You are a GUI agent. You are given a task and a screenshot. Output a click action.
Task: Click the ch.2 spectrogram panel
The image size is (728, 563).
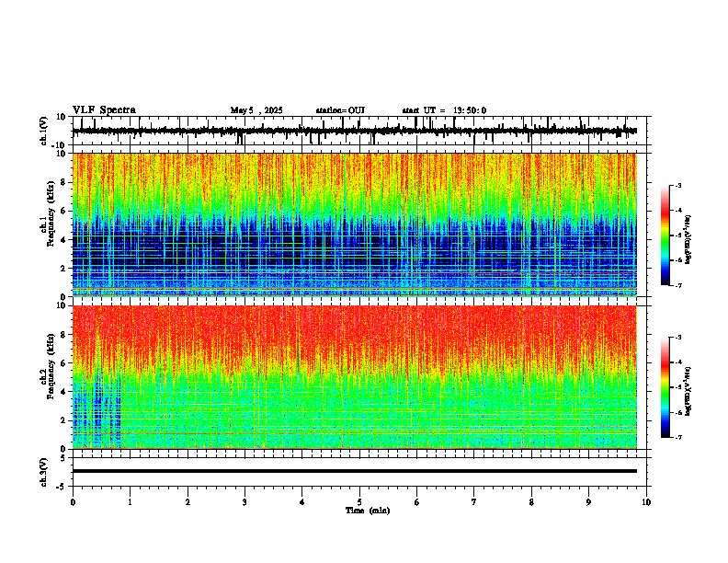(355, 377)
